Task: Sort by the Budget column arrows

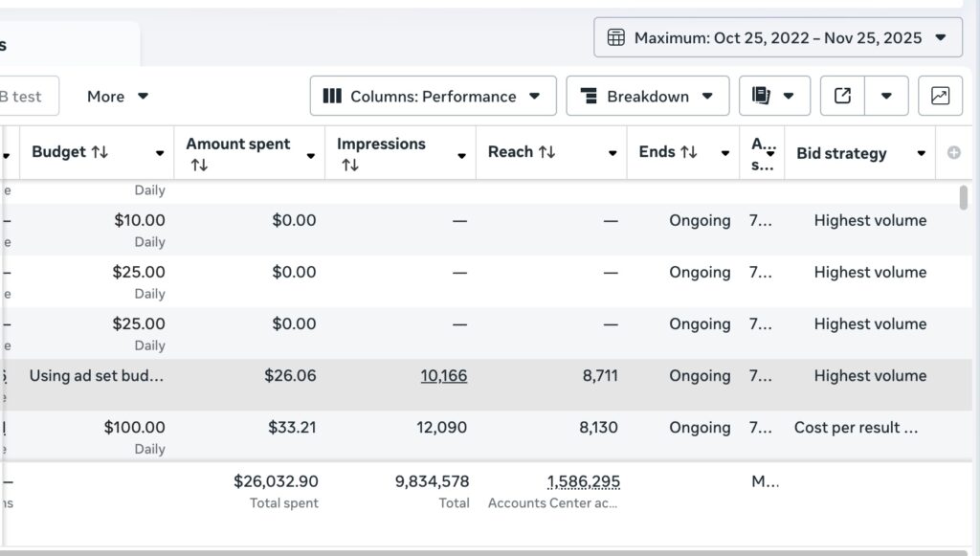Action: [100, 152]
